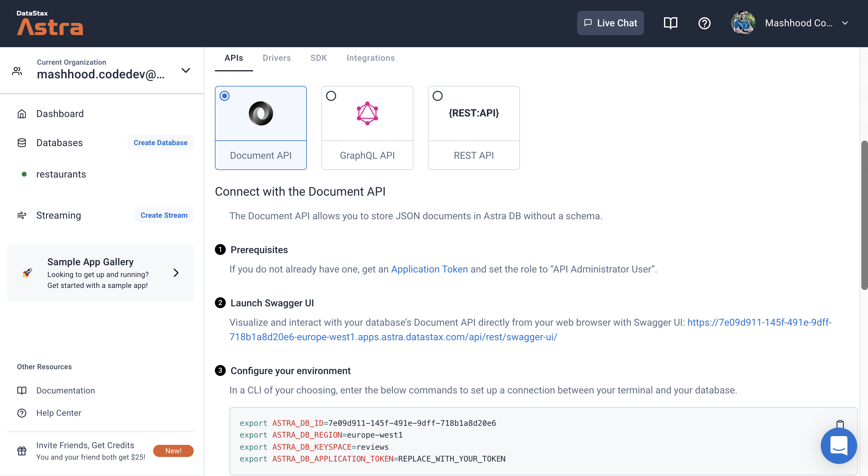Click the page vertical scrollbar thumb

864,215
